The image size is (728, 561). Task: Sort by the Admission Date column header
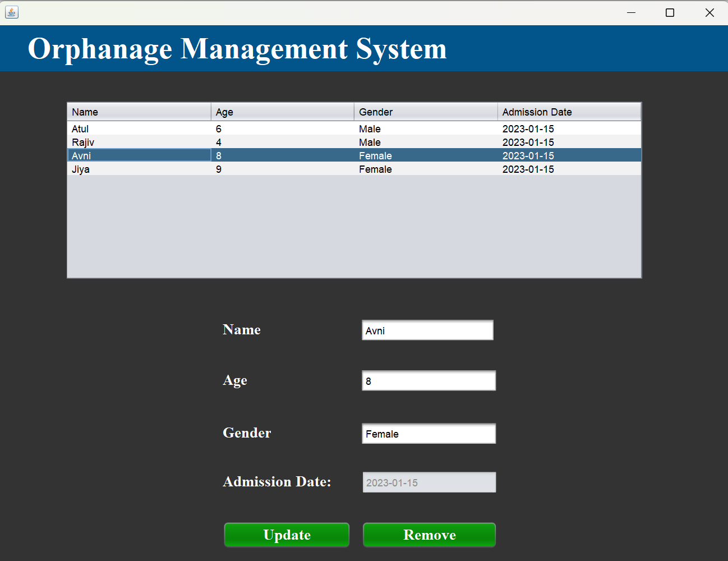pyautogui.click(x=569, y=112)
